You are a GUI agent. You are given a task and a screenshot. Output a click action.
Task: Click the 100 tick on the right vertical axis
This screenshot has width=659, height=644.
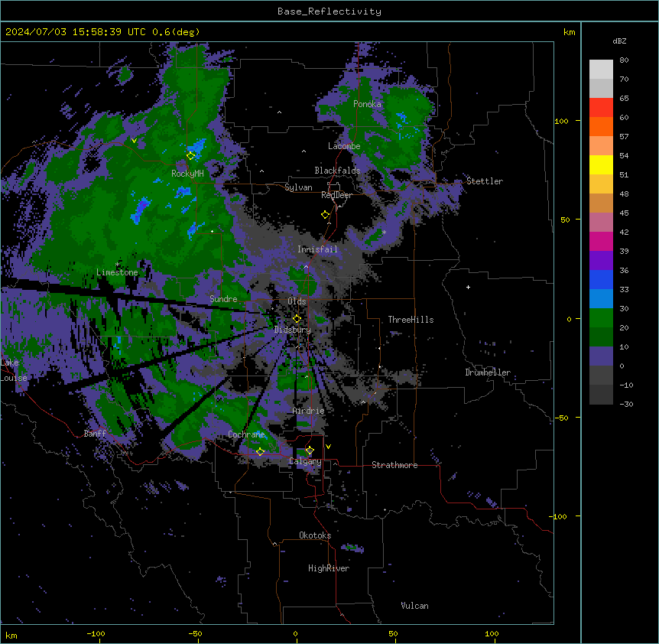561,121
